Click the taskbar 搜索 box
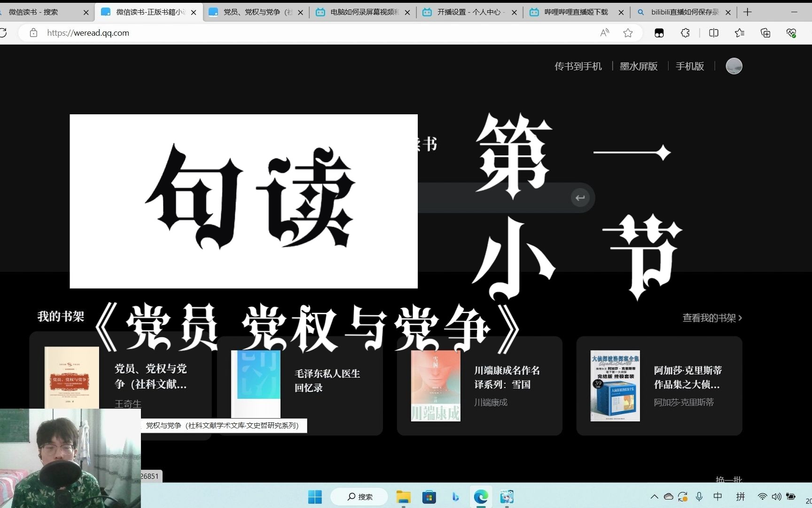Screen dimensions: 812x508 (359, 497)
